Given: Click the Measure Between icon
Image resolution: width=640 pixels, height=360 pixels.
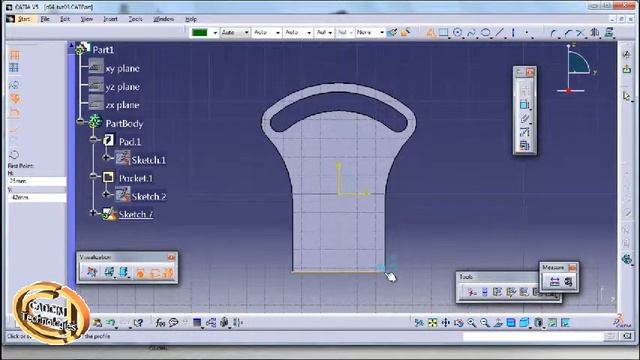Looking at the screenshot, I should pos(554,281).
